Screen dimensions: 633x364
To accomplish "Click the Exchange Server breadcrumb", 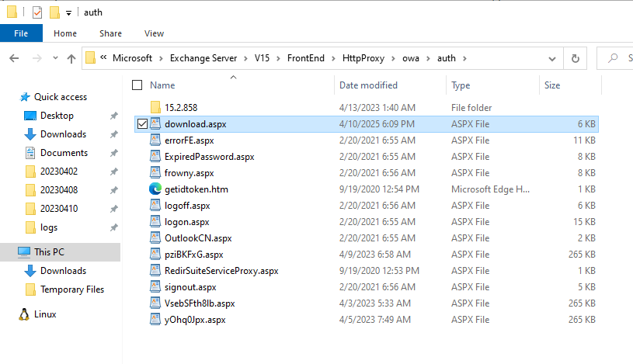I will tap(203, 58).
